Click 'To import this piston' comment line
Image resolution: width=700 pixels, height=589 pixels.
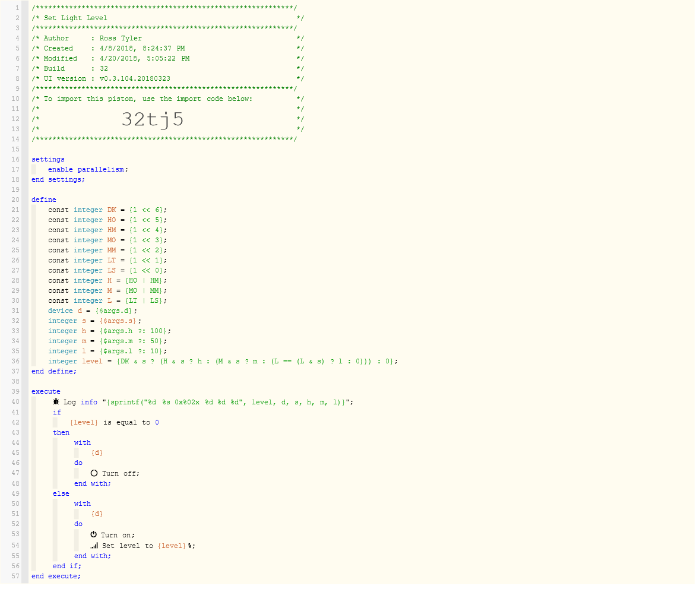pos(167,99)
